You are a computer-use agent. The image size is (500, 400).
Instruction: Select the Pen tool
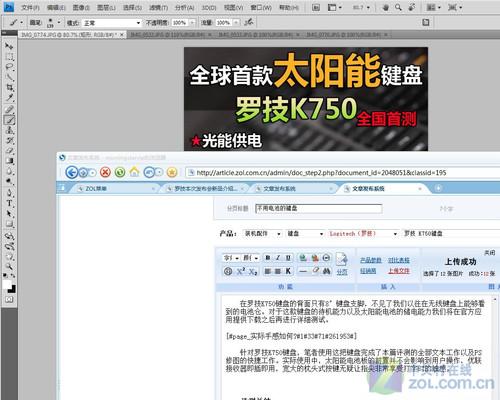(x=9, y=193)
